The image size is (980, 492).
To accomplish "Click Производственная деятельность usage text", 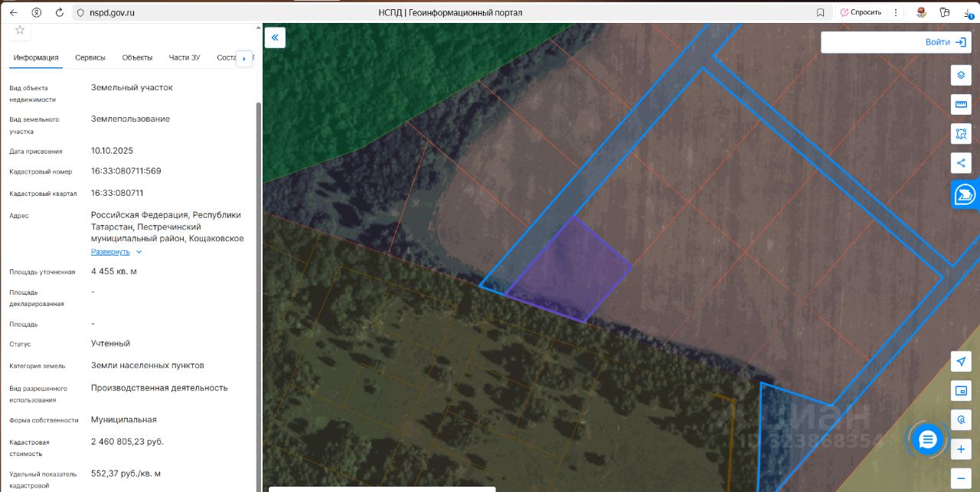I will (159, 388).
